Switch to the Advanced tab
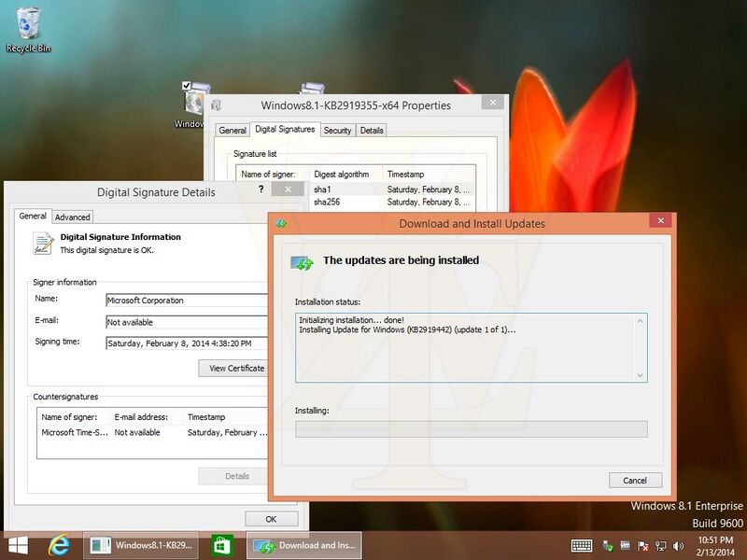747x560 pixels. pos(72,217)
